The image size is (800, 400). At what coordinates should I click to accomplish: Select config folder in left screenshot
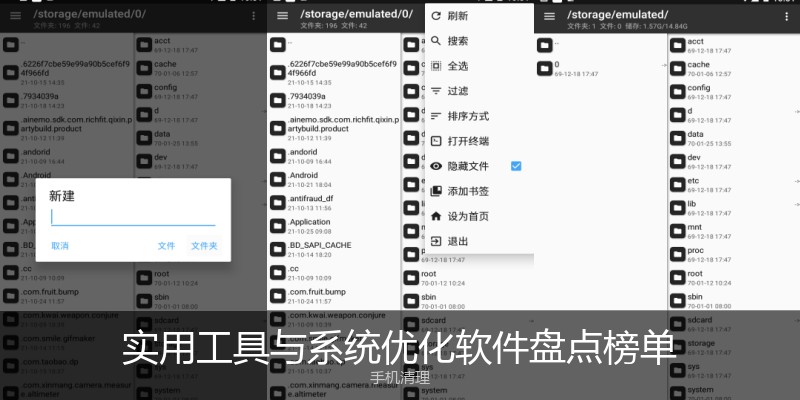[201, 92]
